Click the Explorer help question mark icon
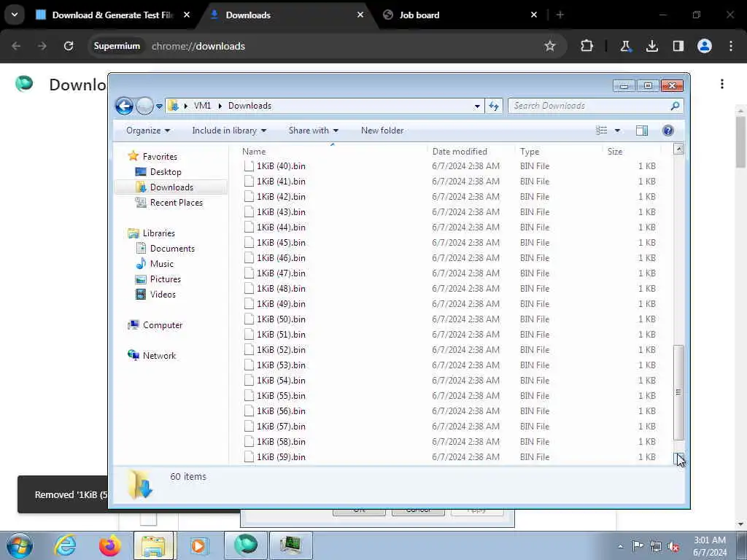Viewport: 747px width, 560px height. point(668,131)
